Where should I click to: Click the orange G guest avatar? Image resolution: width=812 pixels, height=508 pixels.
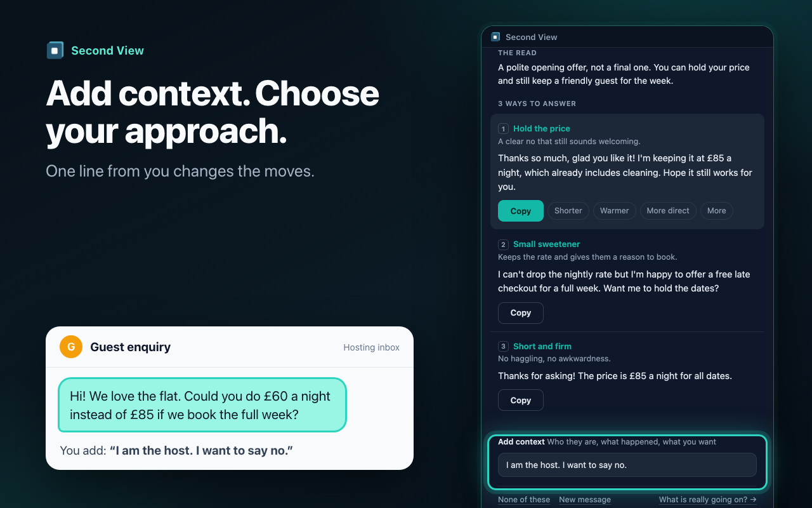71,347
